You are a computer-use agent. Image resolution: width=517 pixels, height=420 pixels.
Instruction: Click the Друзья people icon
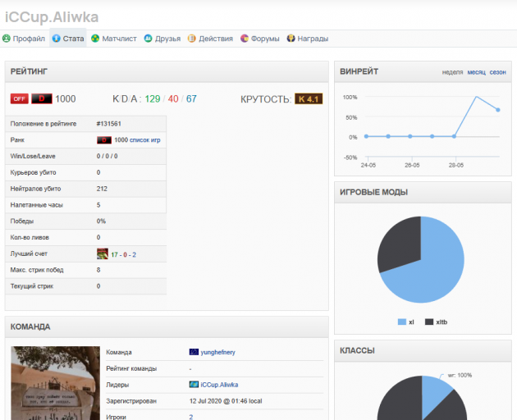tap(148, 39)
